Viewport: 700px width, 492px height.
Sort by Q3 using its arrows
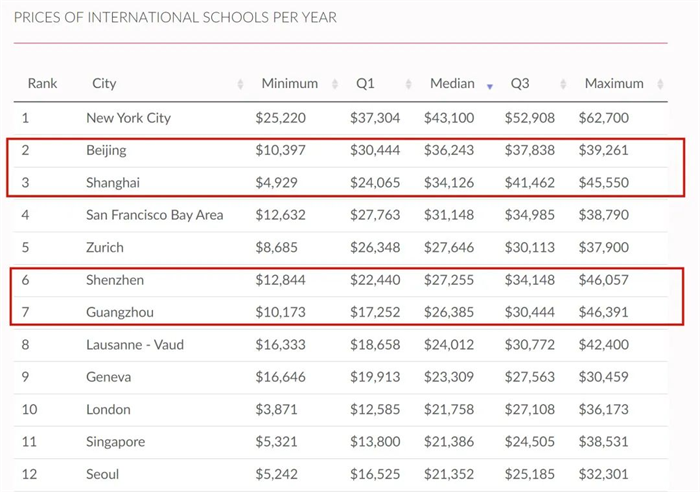[563, 84]
